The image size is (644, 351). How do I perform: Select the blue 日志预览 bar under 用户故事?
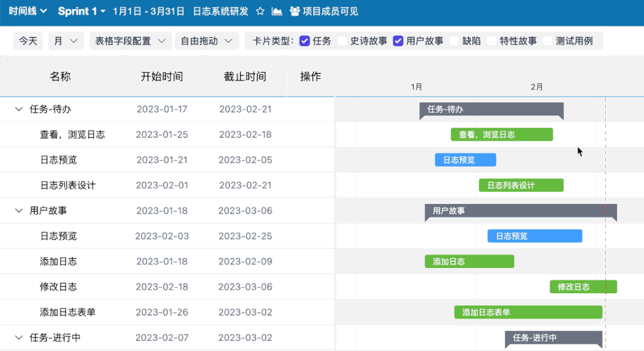535,236
